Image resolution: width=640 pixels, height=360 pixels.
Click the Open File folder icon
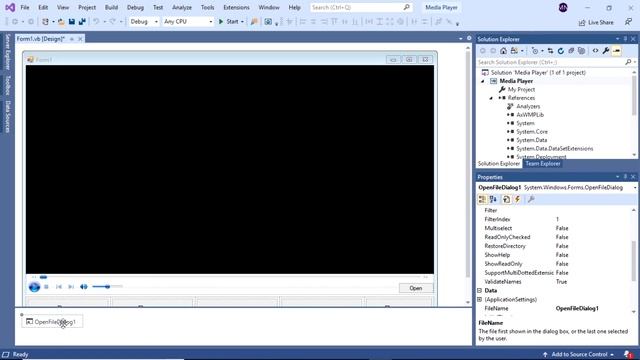[61, 22]
